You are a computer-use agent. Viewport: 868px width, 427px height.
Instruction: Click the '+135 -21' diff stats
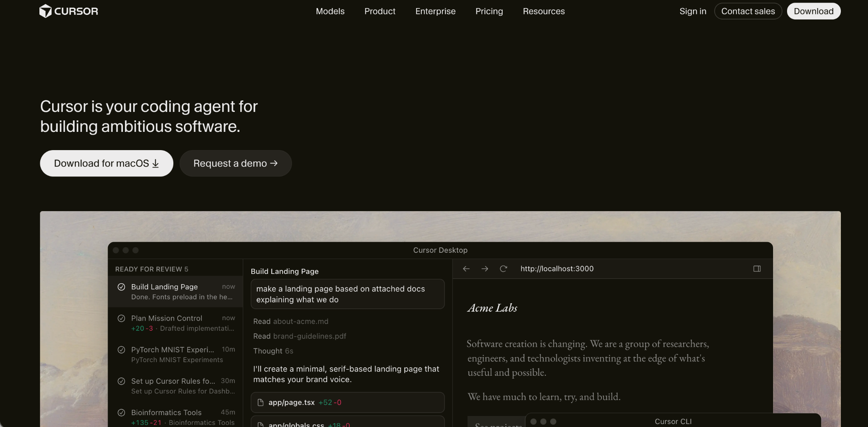[146, 423]
